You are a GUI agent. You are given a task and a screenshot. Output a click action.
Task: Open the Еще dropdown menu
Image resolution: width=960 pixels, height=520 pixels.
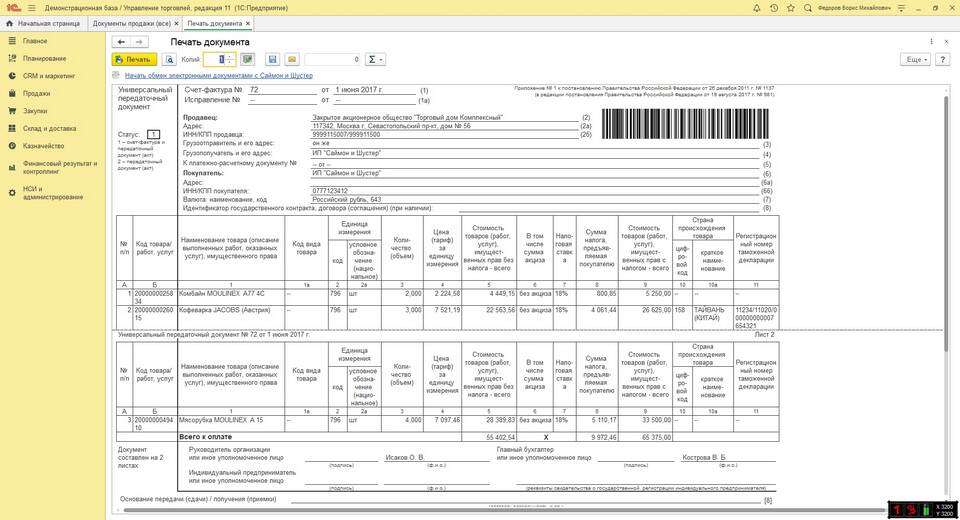pyautogui.click(x=915, y=59)
